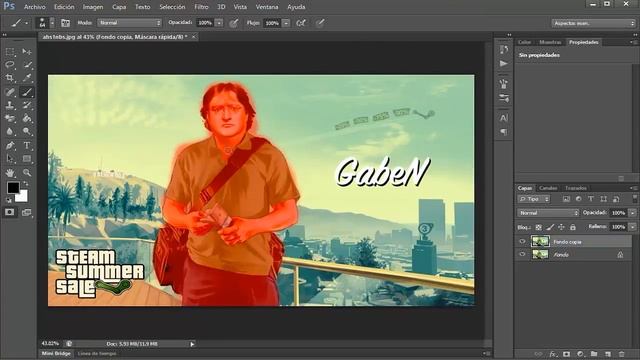The width and height of the screenshot is (640, 360).
Task: Click the foreground color swatch
Action: (x=13, y=188)
